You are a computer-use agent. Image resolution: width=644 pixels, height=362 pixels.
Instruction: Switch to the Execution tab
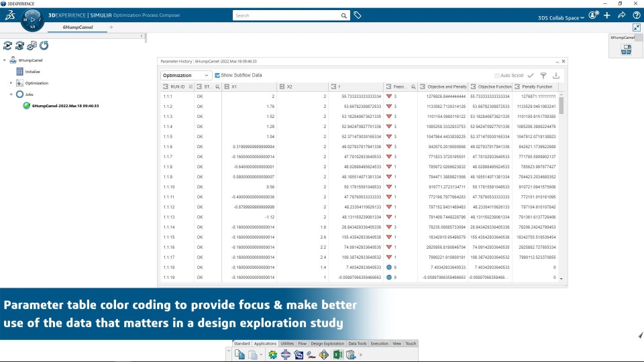pos(380,343)
